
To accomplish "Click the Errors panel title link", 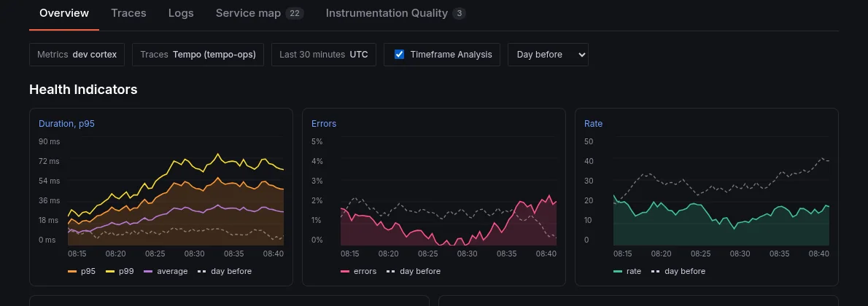I will 324,124.
